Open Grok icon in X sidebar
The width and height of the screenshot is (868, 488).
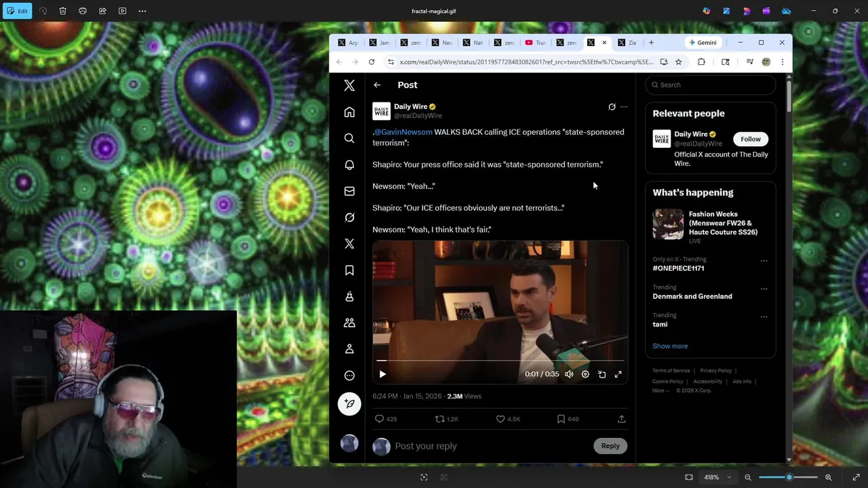pyautogui.click(x=349, y=218)
